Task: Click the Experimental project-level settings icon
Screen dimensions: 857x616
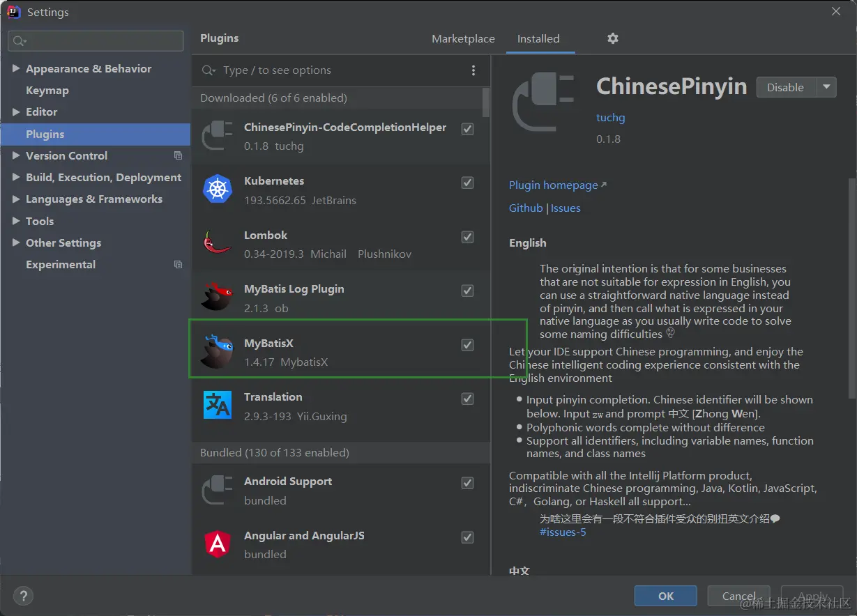Action: pyautogui.click(x=178, y=265)
